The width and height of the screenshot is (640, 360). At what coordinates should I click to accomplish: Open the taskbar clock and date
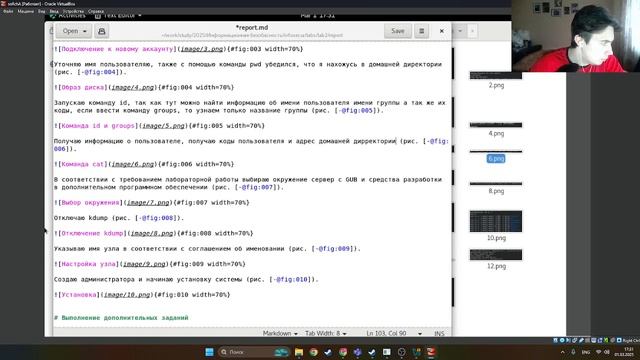point(624,352)
